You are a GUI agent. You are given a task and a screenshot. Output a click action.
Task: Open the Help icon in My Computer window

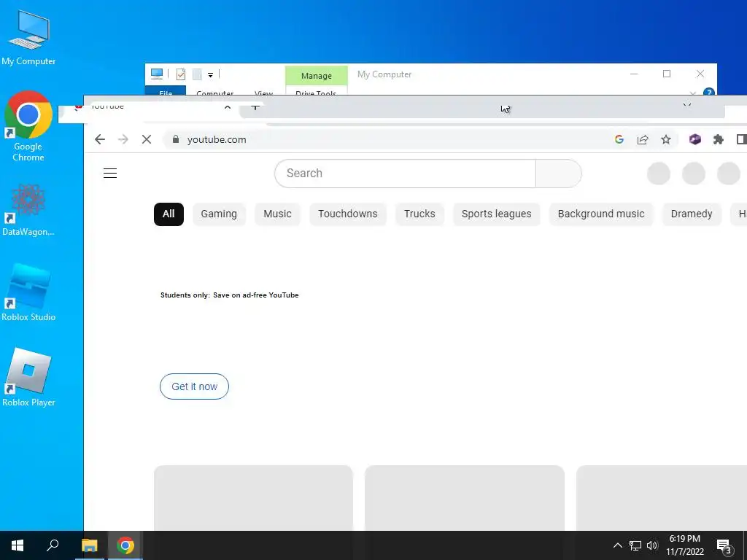[x=708, y=92]
